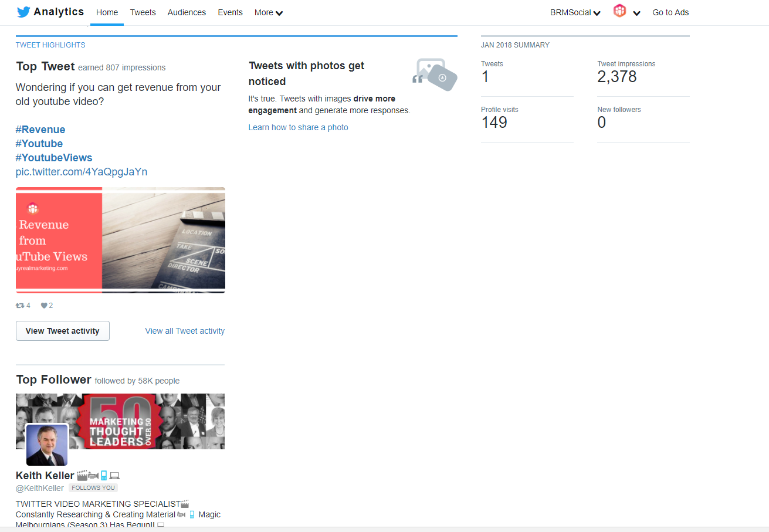Expand the chevron next to profile avatar

636,13
